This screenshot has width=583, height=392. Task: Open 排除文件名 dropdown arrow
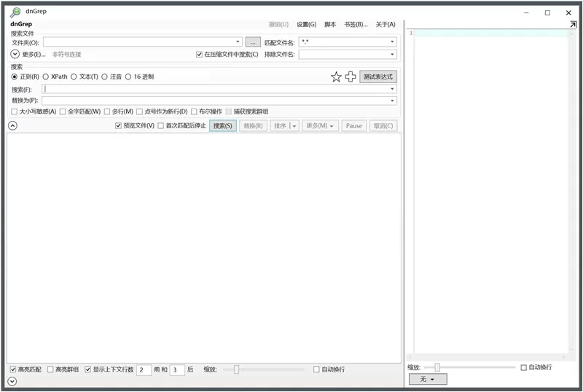tap(392, 55)
